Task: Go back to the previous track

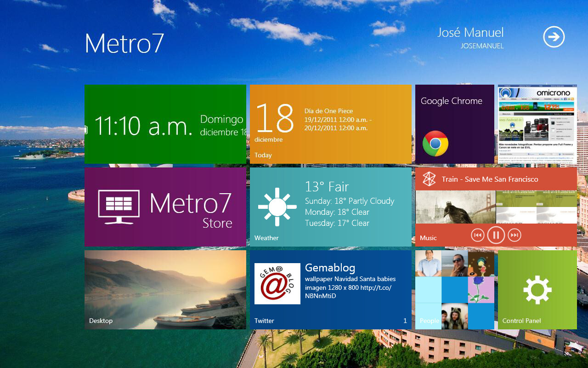Action: [x=479, y=235]
